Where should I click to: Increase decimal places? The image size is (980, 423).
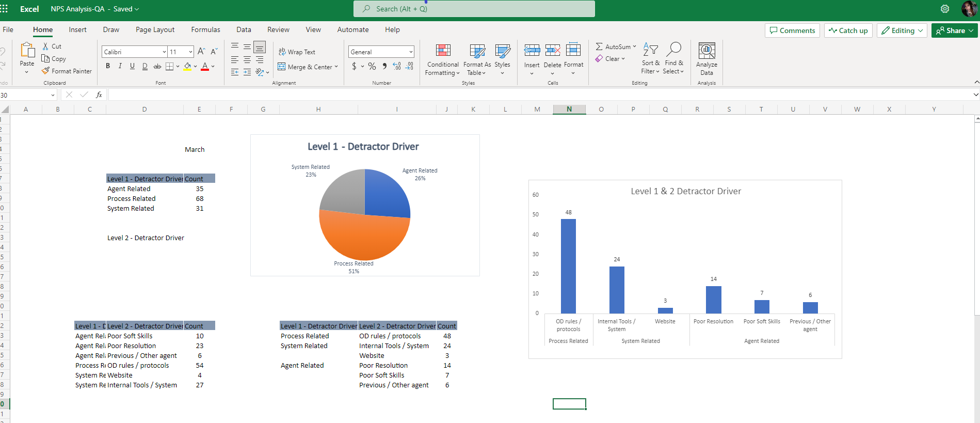[x=397, y=66]
